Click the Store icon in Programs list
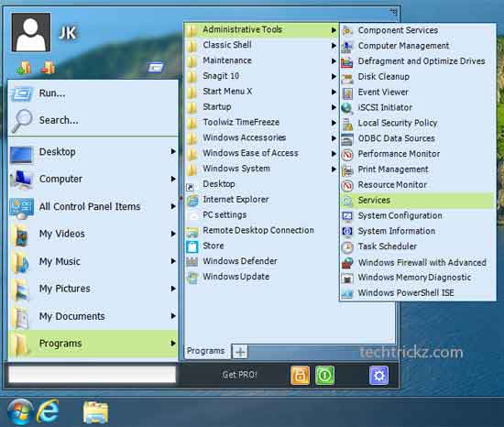The height and width of the screenshot is (427, 504). click(x=192, y=246)
